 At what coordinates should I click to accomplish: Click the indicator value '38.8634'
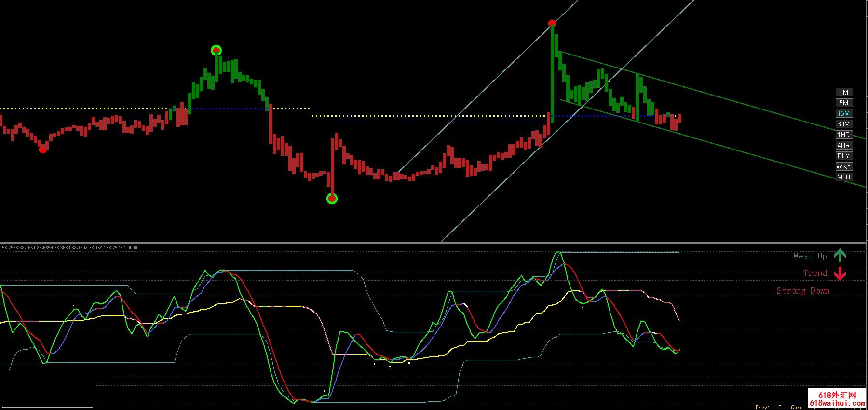[x=62, y=248]
